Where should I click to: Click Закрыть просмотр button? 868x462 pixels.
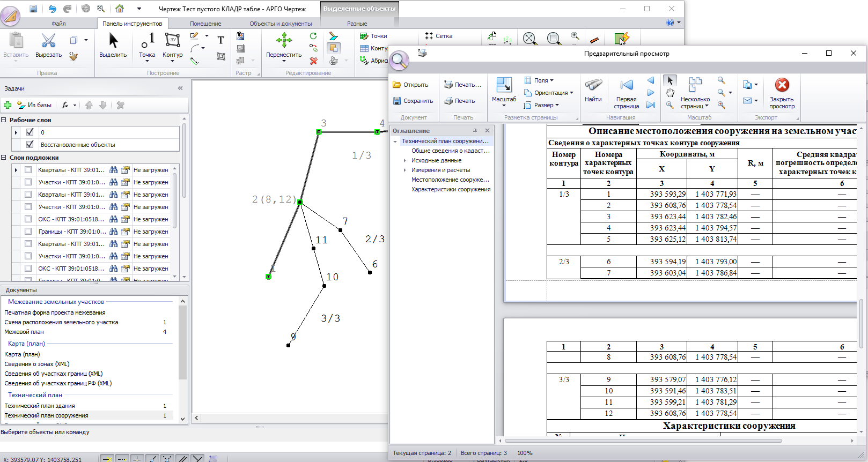click(782, 94)
